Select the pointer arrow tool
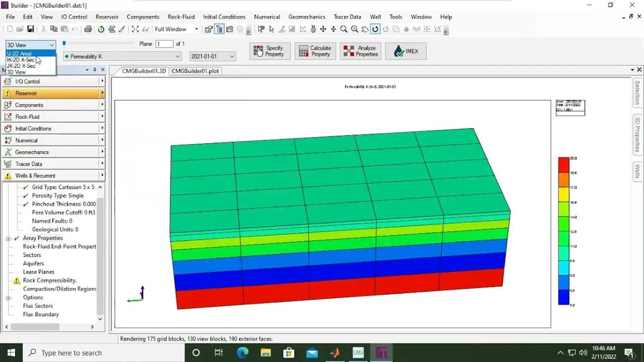Image resolution: width=644 pixels, height=362 pixels. (272, 29)
